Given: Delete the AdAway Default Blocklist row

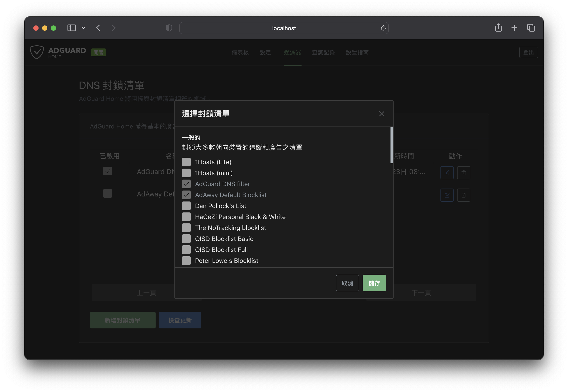Looking at the screenshot, I should (463, 195).
